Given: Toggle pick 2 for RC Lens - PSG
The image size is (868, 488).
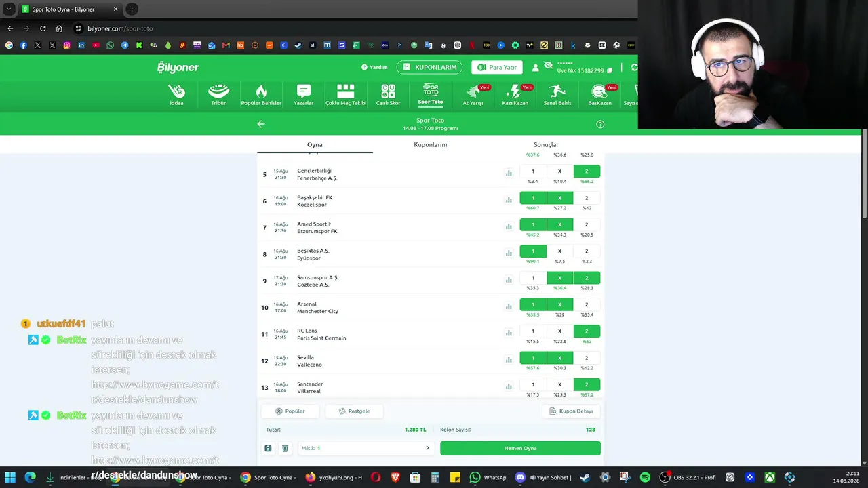Looking at the screenshot, I should pyautogui.click(x=587, y=331).
